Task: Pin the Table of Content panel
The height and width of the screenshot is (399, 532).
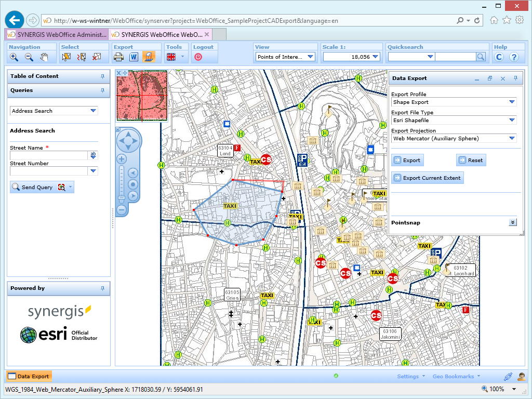Action: pos(102,76)
